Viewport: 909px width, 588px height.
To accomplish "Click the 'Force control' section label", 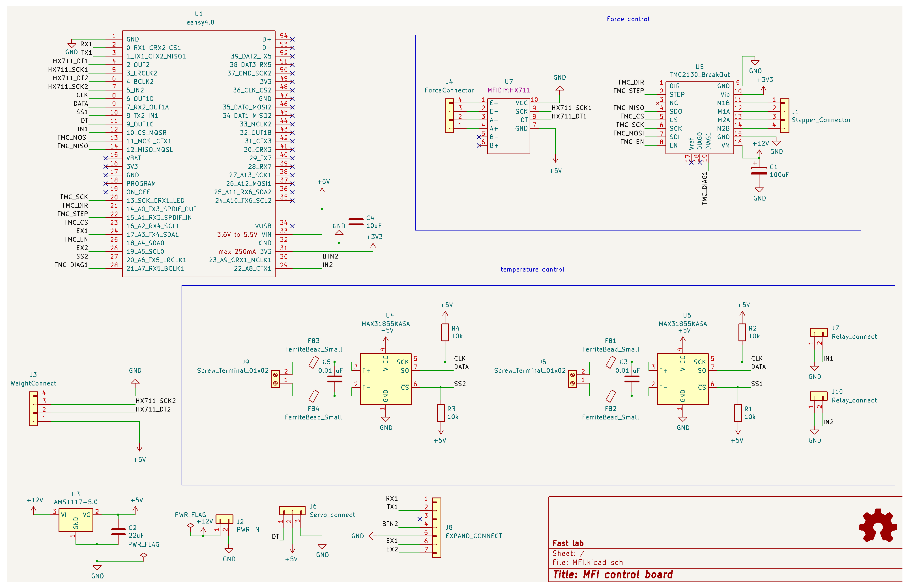I will click(628, 19).
